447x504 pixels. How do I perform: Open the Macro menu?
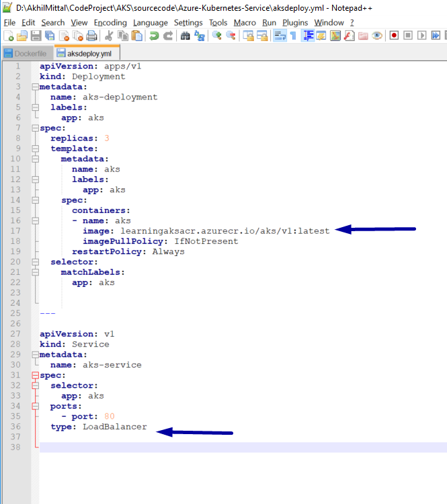click(x=245, y=22)
